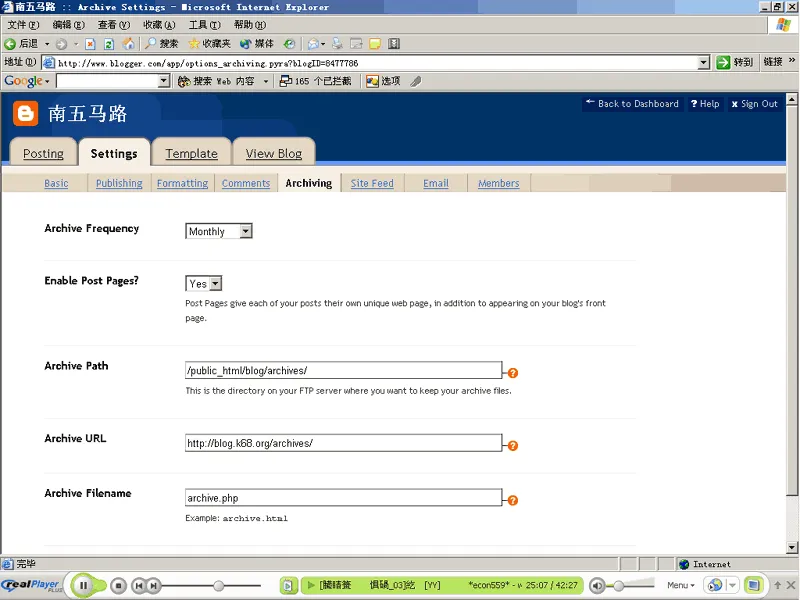This screenshot has height=600, width=800.
Task: Open the Archive Frequency Monthly dropdown
Action: 243,231
